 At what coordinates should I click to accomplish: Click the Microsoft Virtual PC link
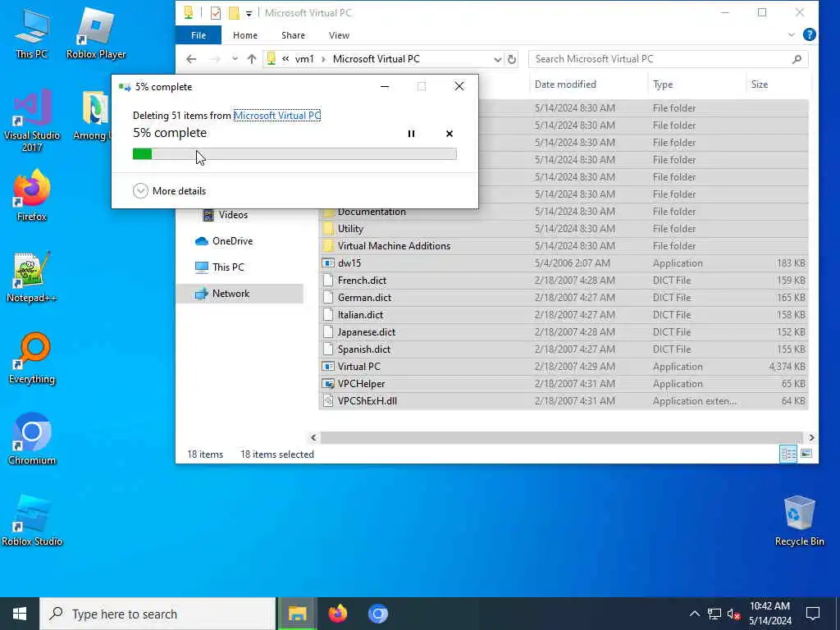[277, 115]
